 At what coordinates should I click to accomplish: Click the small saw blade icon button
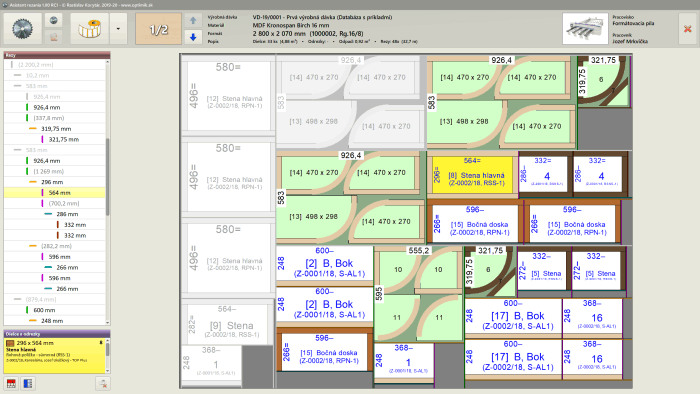[54, 21]
